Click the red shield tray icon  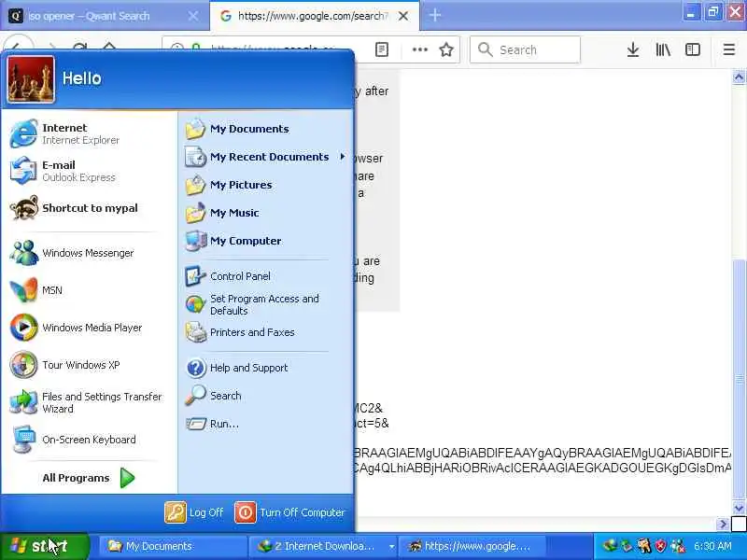pos(661,546)
